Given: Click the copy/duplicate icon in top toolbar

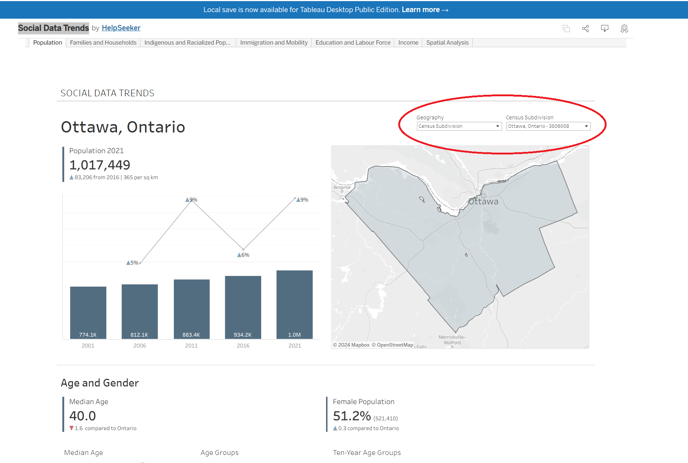Looking at the screenshot, I should pos(566,29).
